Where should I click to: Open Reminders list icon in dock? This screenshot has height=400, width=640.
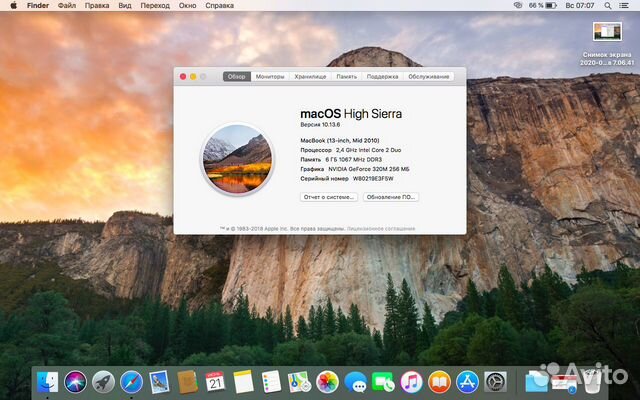[271, 382]
